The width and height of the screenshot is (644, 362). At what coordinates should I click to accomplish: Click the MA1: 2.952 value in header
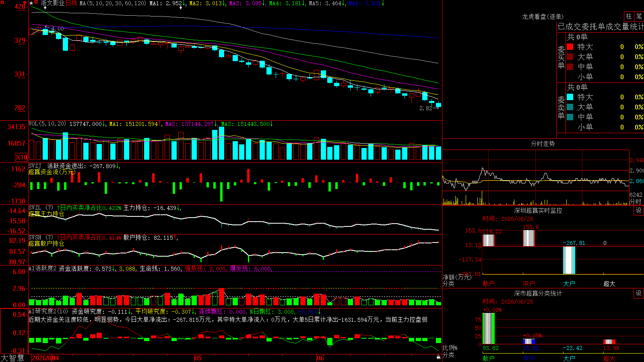click(x=167, y=3)
